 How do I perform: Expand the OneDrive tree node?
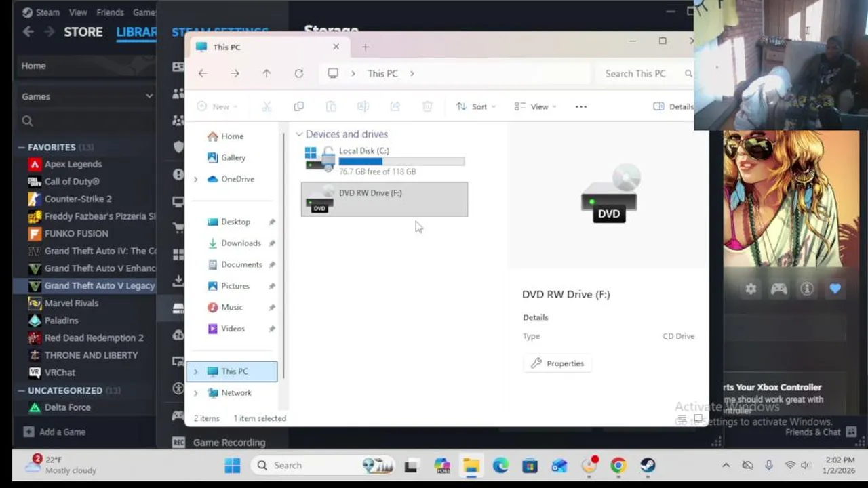coord(196,179)
